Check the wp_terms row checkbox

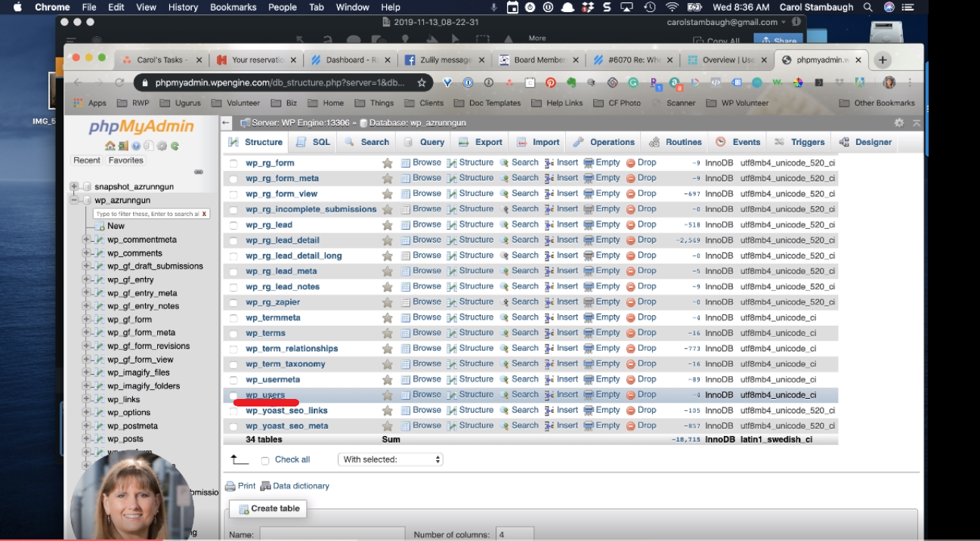click(233, 334)
